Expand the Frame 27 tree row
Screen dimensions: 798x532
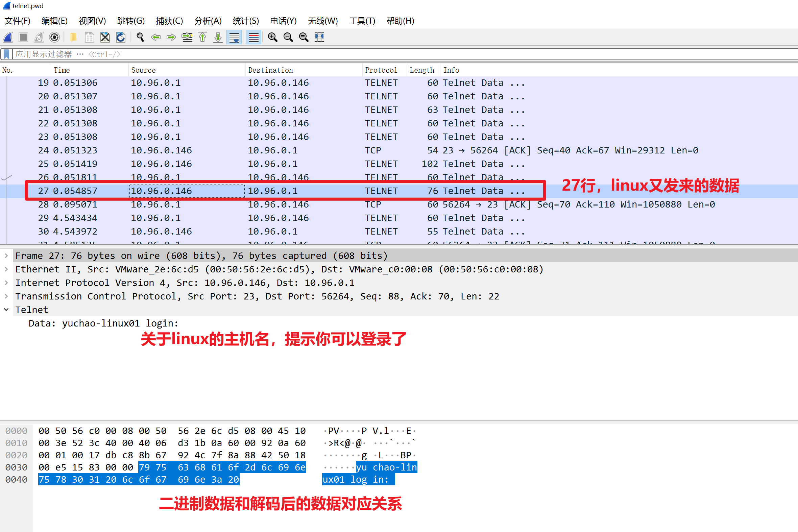(x=6, y=256)
